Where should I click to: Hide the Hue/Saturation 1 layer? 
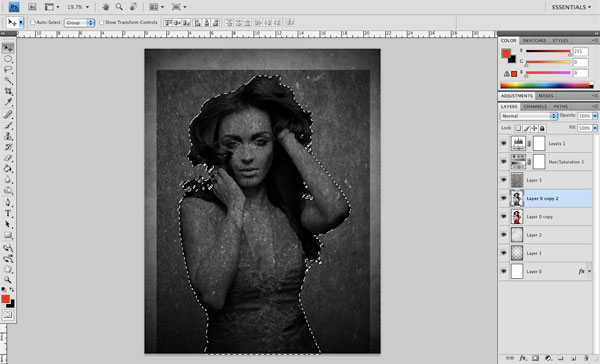[504, 162]
